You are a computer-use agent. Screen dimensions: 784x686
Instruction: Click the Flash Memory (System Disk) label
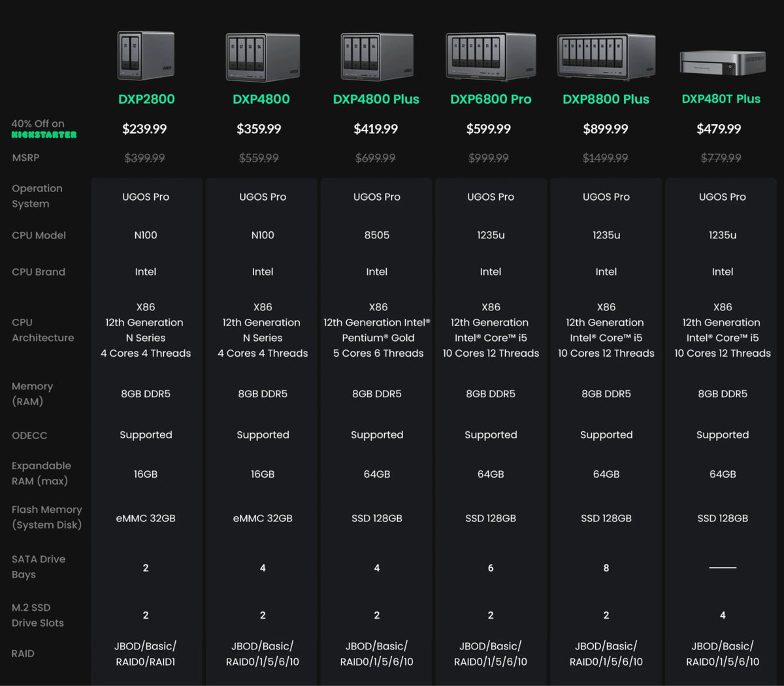pos(46,517)
